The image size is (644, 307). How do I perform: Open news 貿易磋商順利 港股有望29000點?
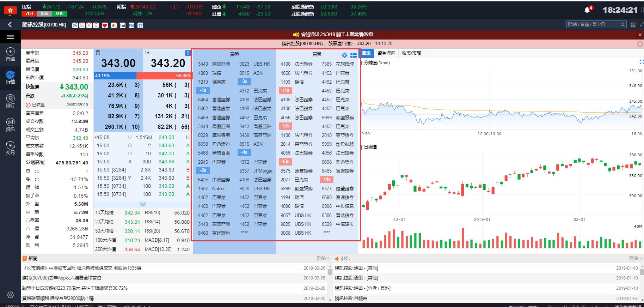click(58, 299)
